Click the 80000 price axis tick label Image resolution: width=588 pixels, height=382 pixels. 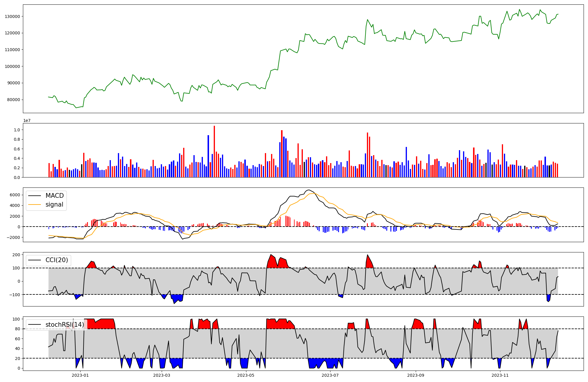coord(14,100)
